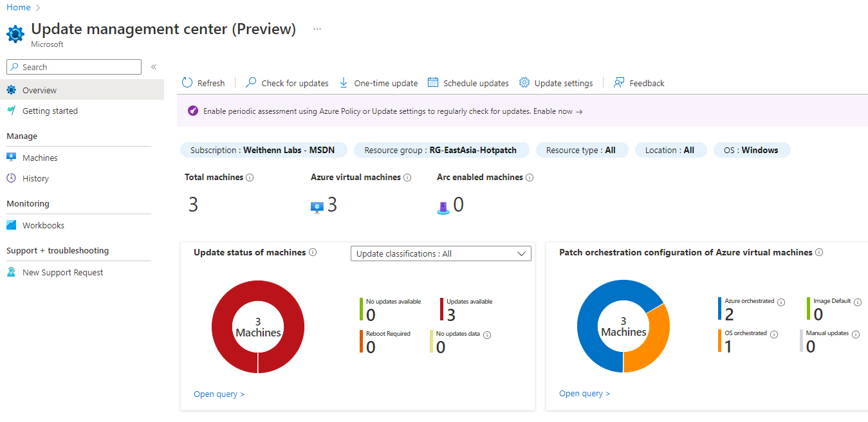
Task: Click the info icon beside Total machines
Action: click(250, 178)
